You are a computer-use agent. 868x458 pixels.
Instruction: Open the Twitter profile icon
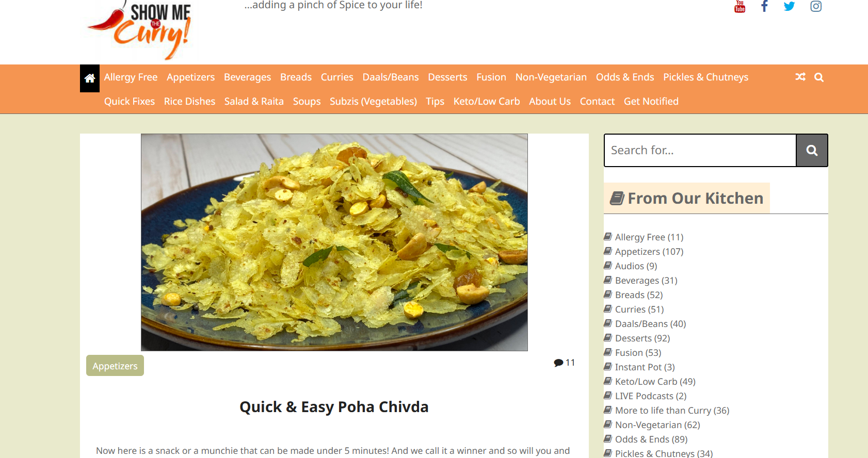click(x=790, y=6)
